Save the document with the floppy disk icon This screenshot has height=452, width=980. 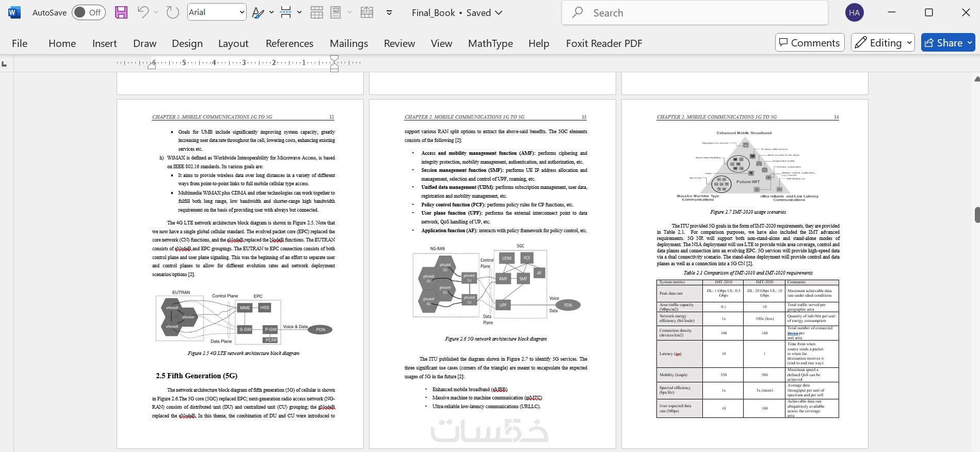pos(121,12)
